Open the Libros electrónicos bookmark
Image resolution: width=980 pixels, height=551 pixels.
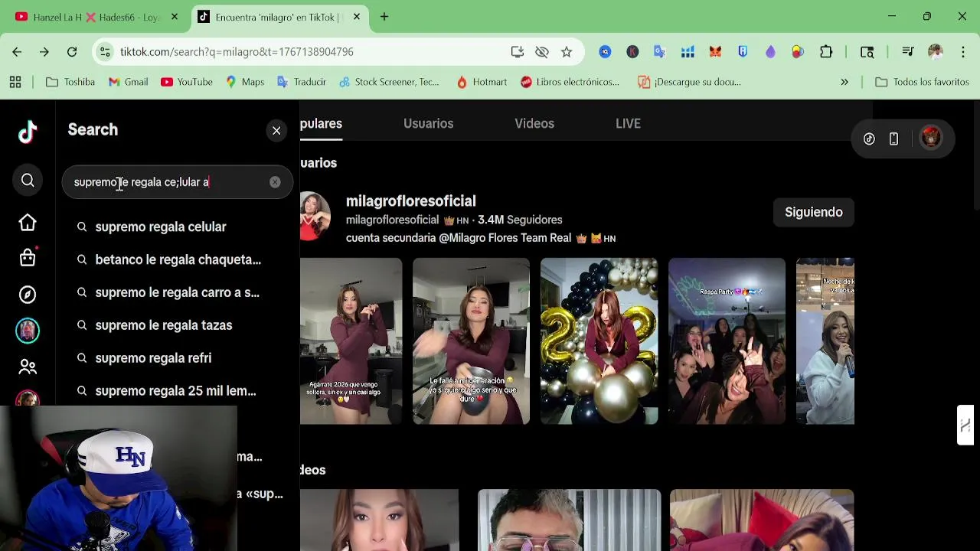click(x=570, y=82)
